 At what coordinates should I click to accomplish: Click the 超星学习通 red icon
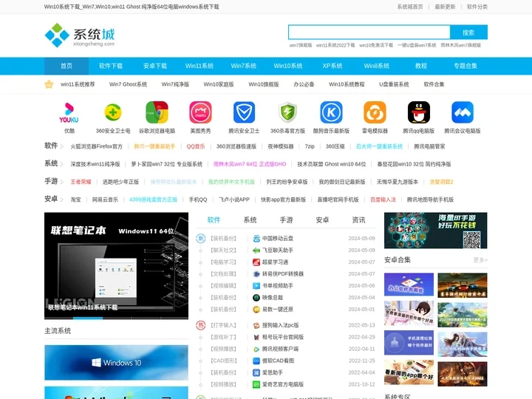pos(256,262)
